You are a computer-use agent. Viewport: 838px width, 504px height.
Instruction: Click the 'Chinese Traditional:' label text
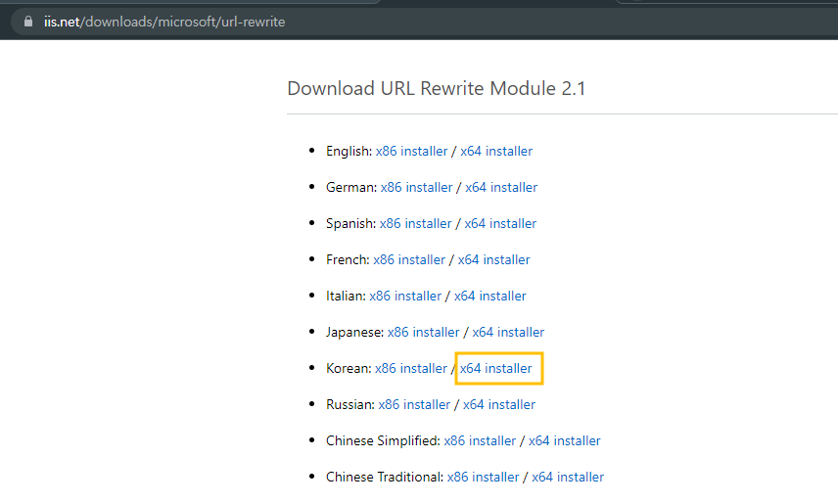[385, 478]
